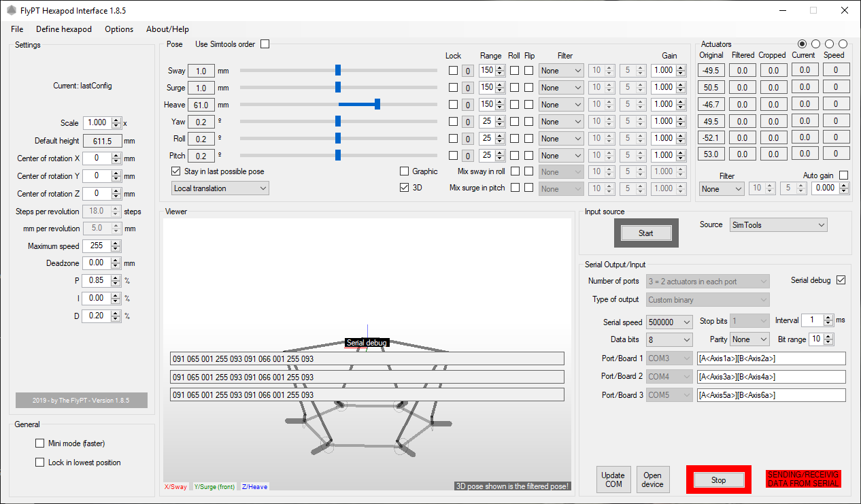Image resolution: width=861 pixels, height=504 pixels.
Task: Click the Update COM button
Action: 613,480
